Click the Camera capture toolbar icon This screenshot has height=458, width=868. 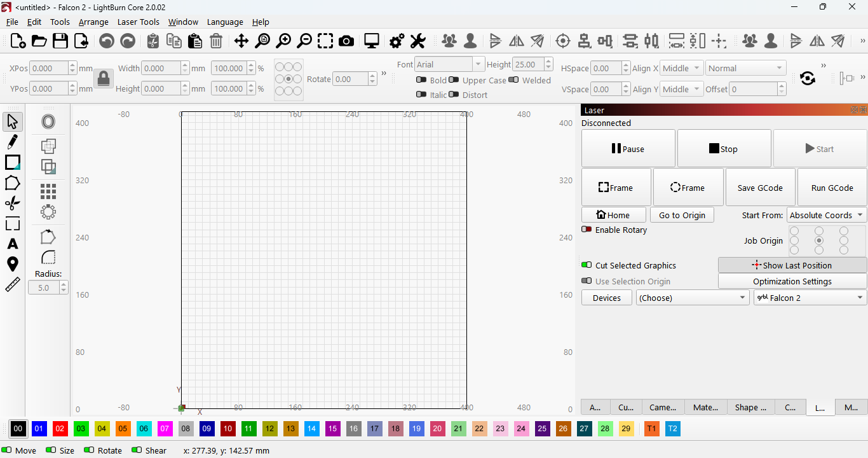(x=346, y=41)
